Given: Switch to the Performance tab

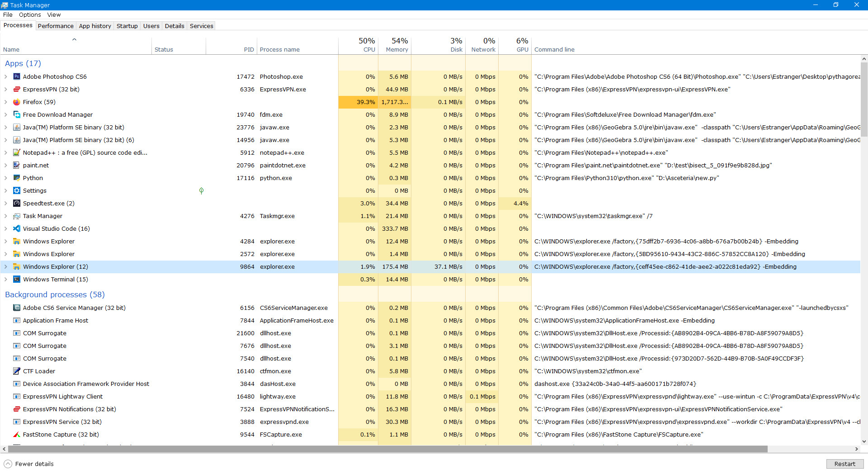Looking at the screenshot, I should 56,26.
